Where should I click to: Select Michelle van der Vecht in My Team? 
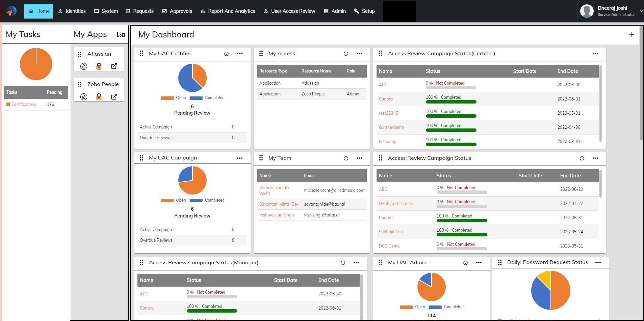point(274,191)
